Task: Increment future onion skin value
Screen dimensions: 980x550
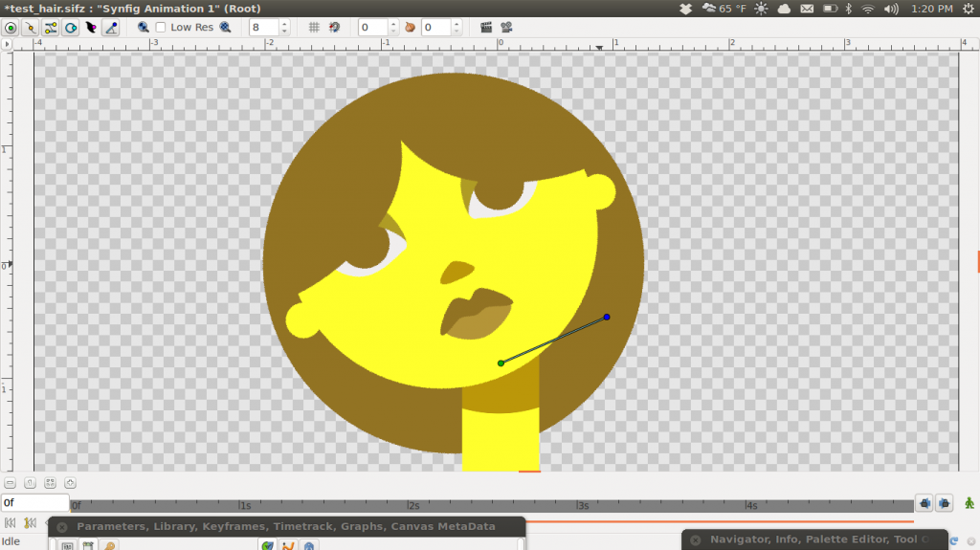Action: [457, 24]
